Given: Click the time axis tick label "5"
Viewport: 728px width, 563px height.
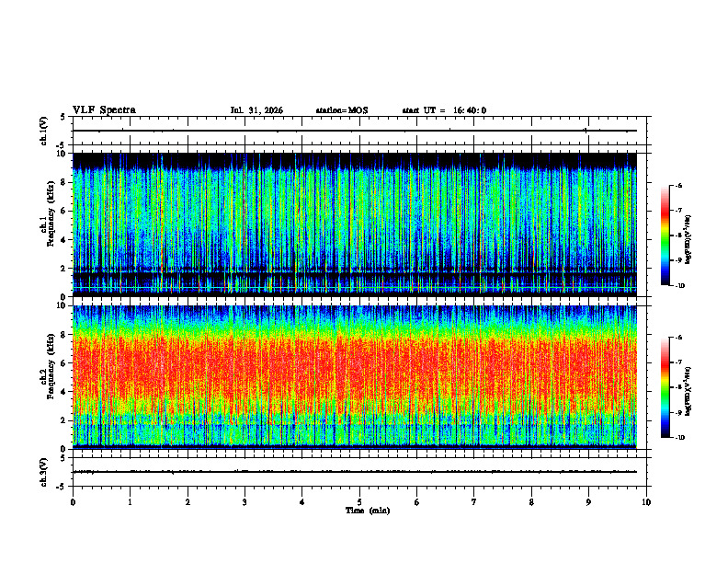Looking at the screenshot, I should click(x=359, y=502).
